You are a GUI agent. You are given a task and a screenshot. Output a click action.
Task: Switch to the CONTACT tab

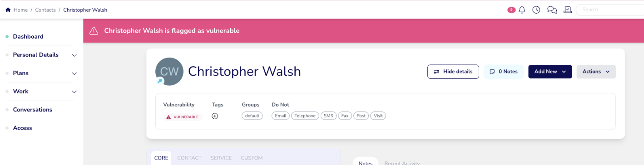coord(189,158)
